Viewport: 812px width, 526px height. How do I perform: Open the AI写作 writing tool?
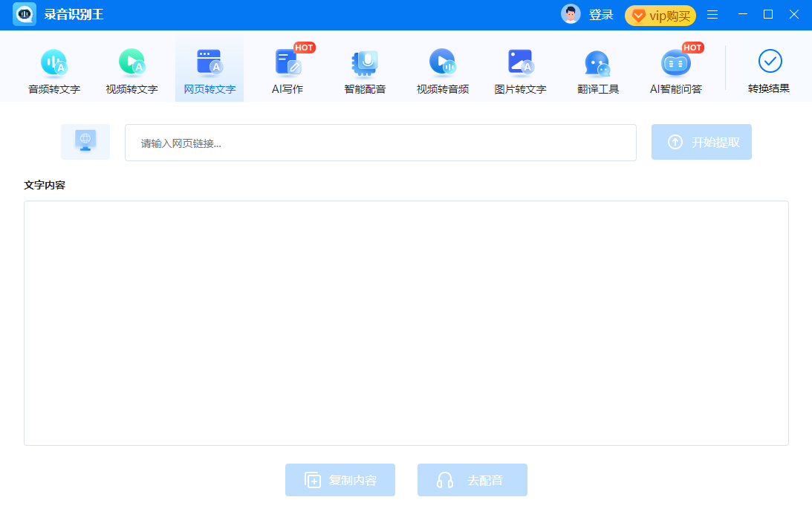coord(288,72)
